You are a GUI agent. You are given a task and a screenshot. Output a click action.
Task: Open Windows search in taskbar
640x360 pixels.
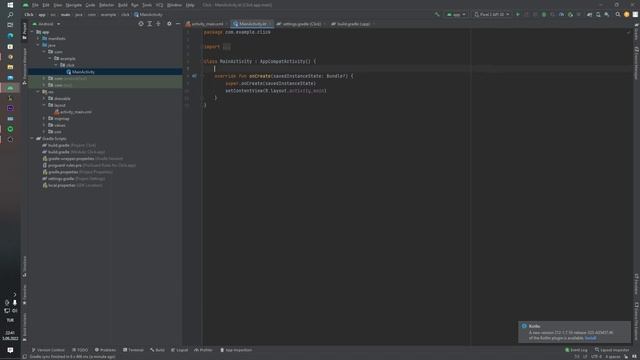tap(10, 15)
